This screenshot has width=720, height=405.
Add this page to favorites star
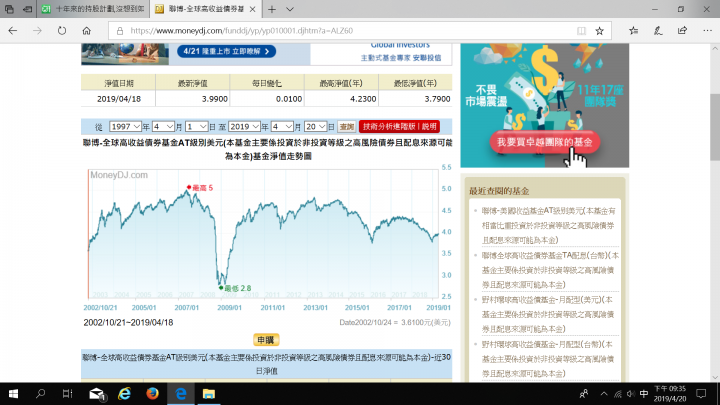click(x=599, y=31)
